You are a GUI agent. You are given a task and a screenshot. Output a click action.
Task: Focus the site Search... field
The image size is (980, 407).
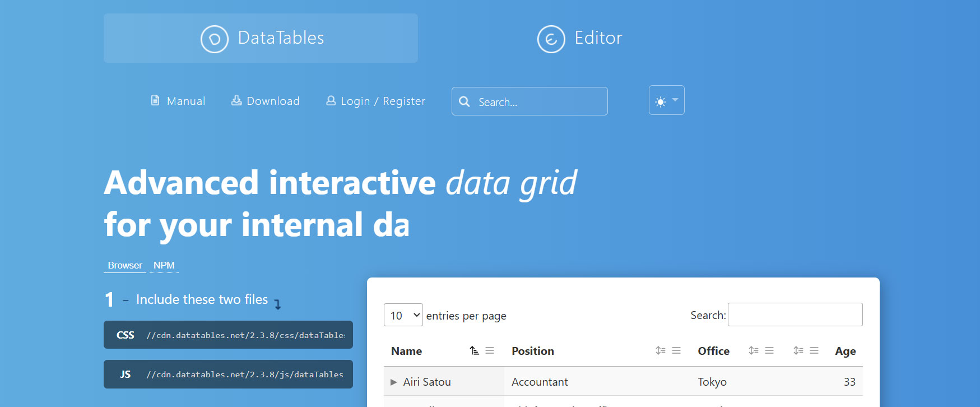530,101
